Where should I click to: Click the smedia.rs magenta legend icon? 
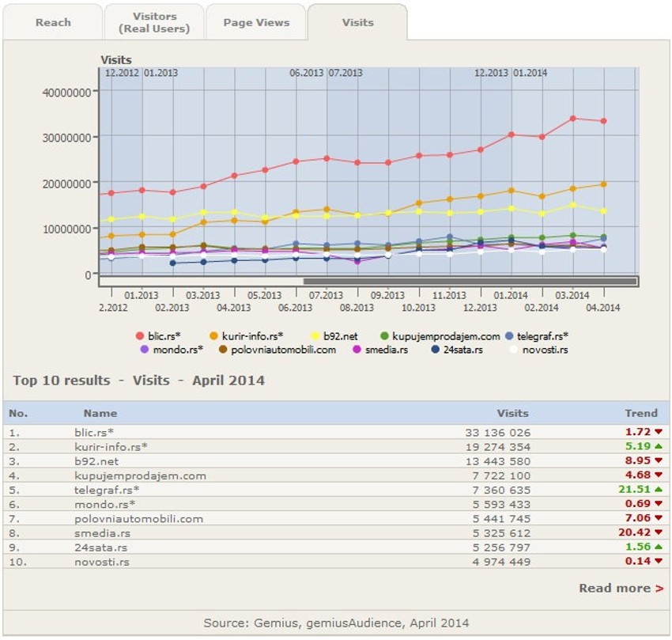coord(357,349)
